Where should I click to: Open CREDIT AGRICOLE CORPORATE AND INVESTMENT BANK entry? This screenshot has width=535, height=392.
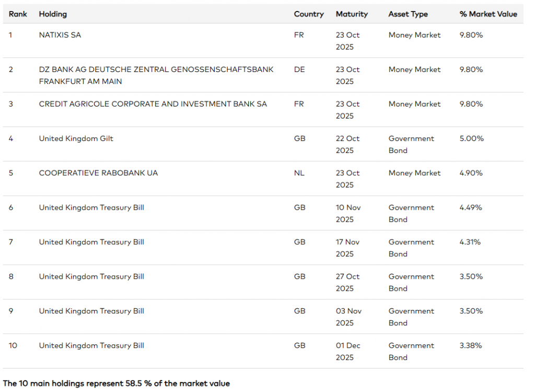point(153,104)
